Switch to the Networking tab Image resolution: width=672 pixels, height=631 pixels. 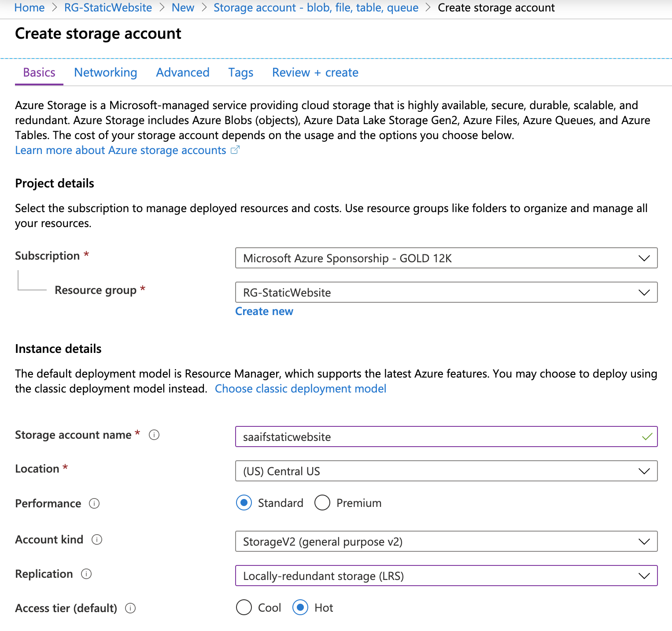tap(106, 73)
